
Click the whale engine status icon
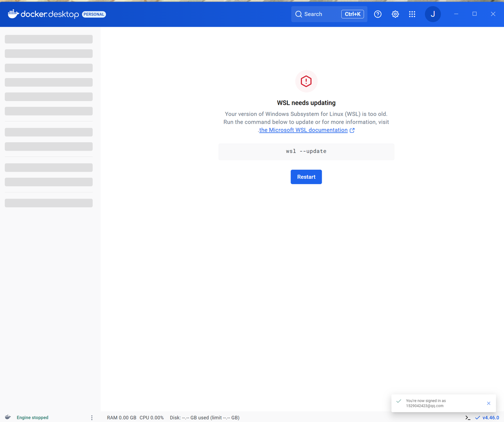(8, 417)
